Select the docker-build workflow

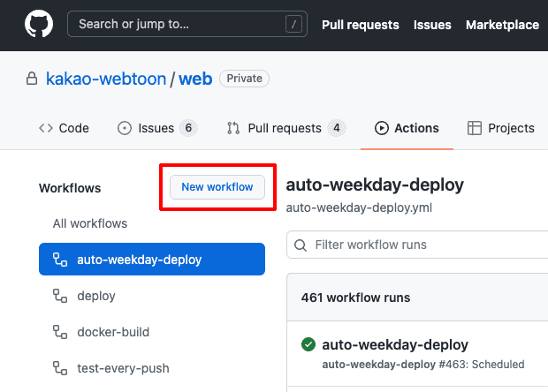(152, 332)
